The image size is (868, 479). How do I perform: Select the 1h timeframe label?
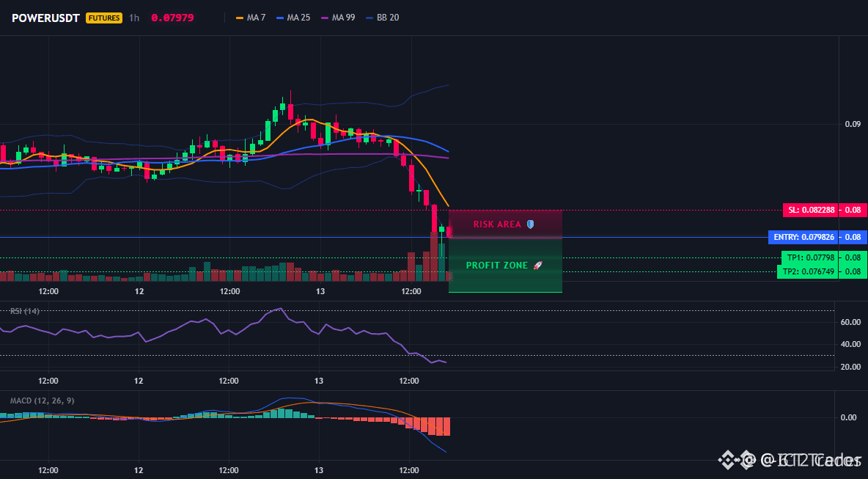(134, 18)
